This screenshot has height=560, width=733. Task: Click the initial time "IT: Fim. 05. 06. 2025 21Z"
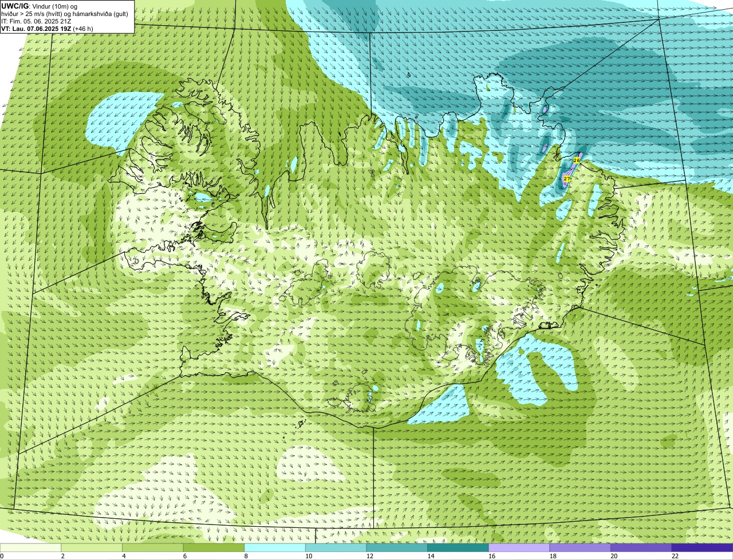click(x=36, y=21)
